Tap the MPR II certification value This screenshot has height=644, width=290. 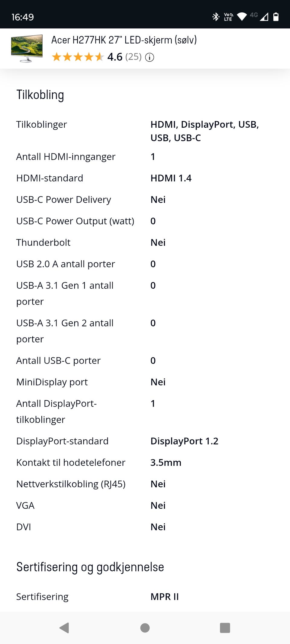(165, 597)
